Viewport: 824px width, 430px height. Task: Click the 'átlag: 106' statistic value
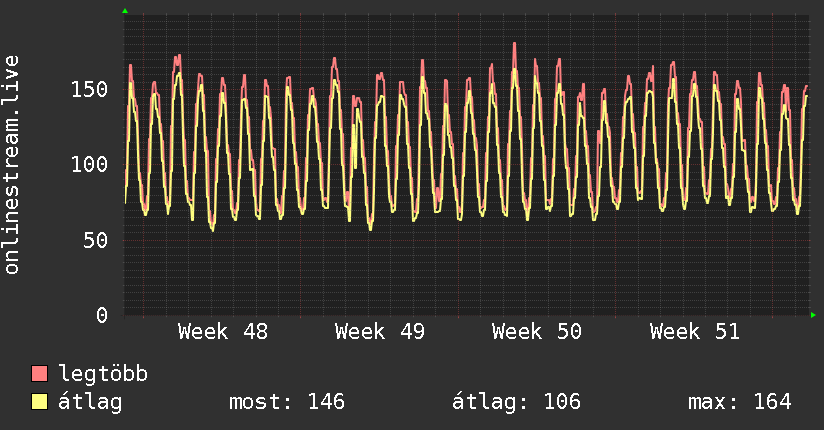tap(517, 402)
